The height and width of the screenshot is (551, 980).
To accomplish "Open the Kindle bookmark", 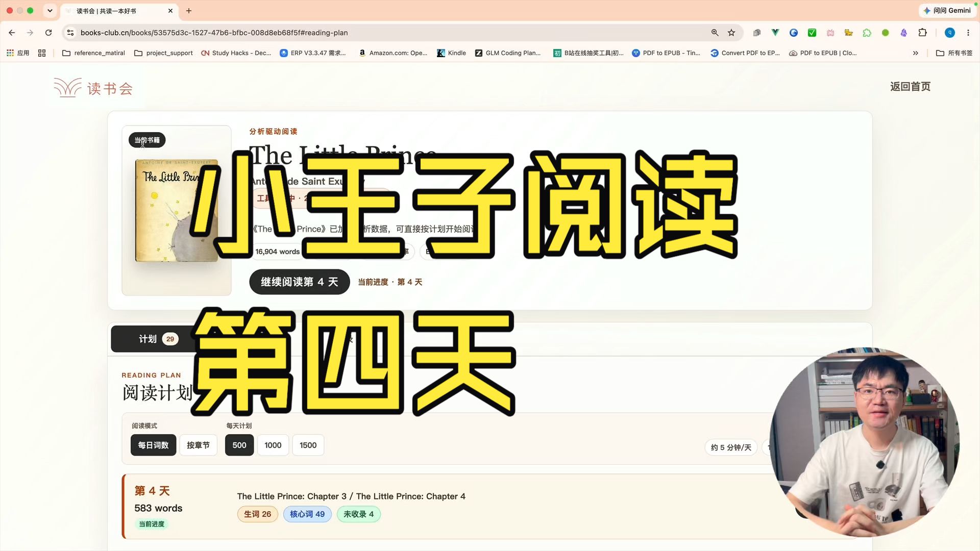I will point(451,53).
